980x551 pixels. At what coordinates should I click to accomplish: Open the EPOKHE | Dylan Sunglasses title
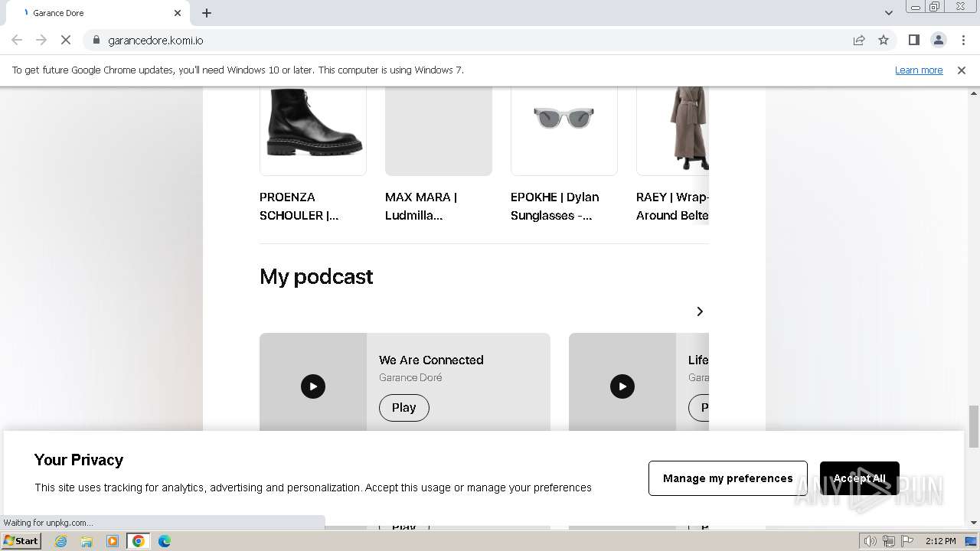pyautogui.click(x=555, y=207)
